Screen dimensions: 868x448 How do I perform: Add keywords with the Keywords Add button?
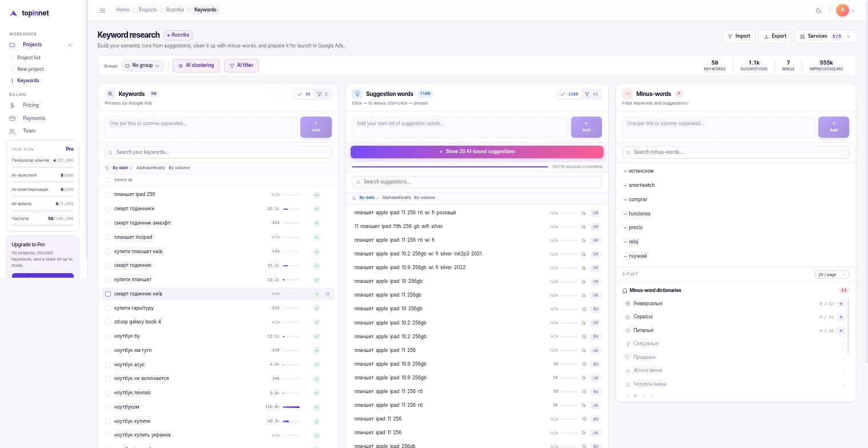pyautogui.click(x=316, y=127)
